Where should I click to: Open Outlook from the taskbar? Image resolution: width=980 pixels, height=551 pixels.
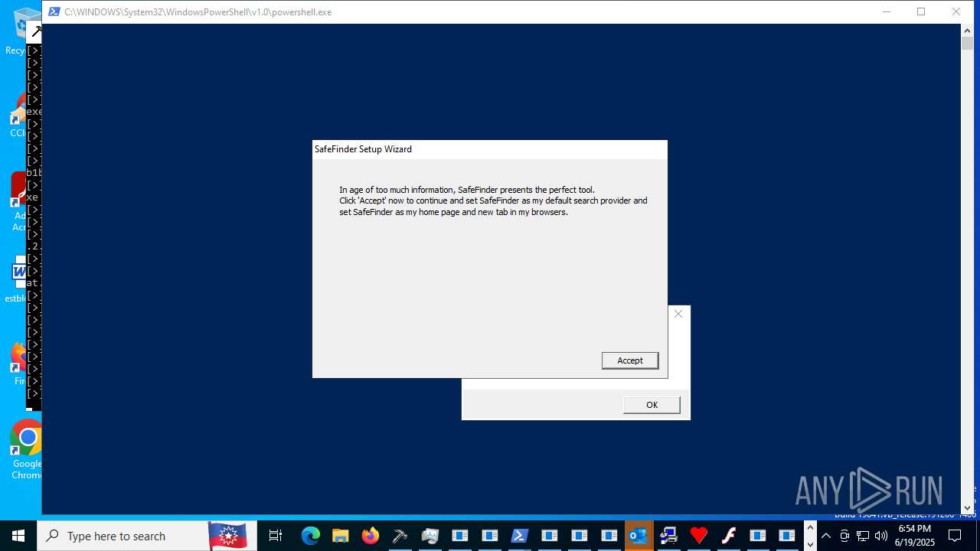click(639, 536)
